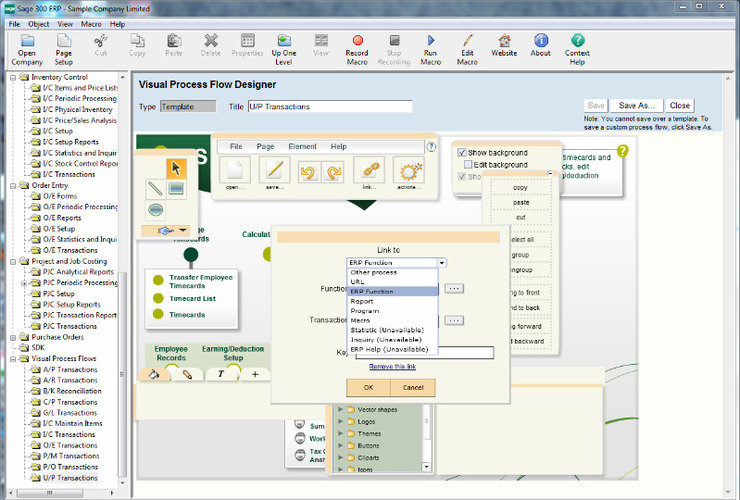Expand the Purchase Orders tree node

(13, 337)
